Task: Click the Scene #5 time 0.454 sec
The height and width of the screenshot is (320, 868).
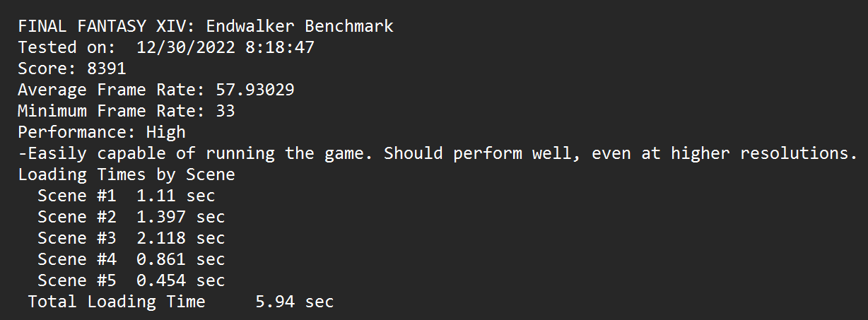Action: click(x=180, y=280)
